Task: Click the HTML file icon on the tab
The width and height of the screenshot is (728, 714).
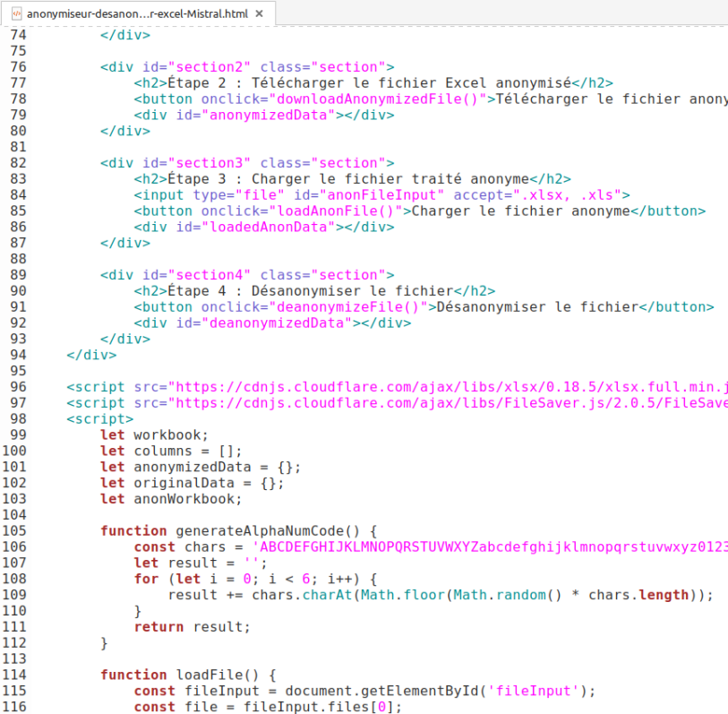Action: [15, 13]
